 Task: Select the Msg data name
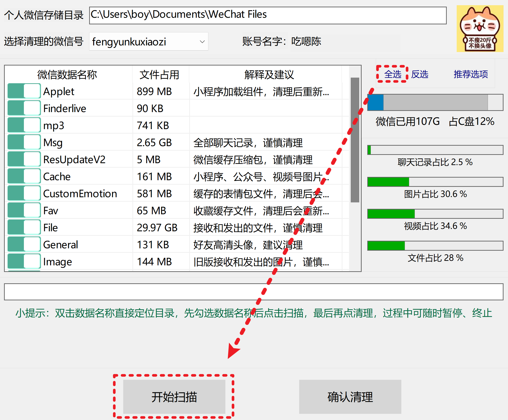pyautogui.click(x=53, y=143)
